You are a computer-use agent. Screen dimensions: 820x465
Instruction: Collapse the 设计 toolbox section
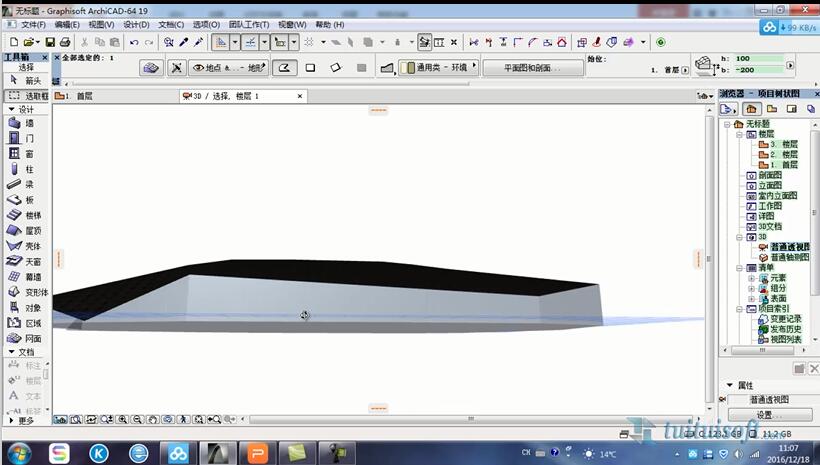(12, 109)
